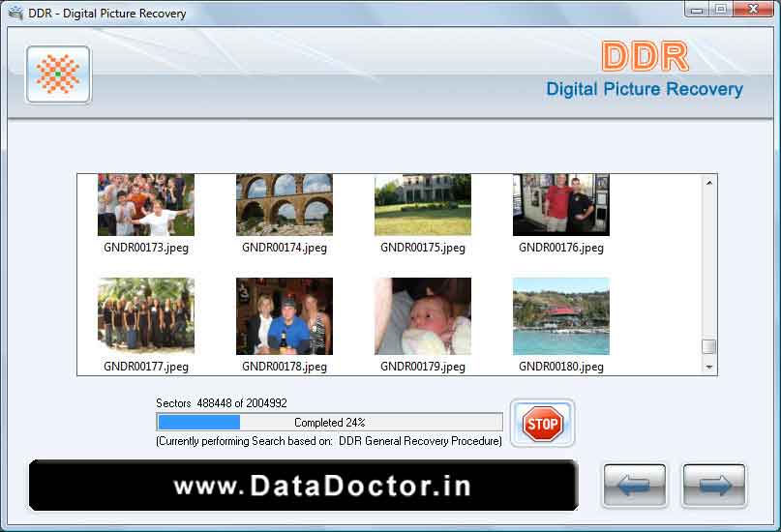Click file name GNDR00173.jpeg

pyautogui.click(x=146, y=248)
